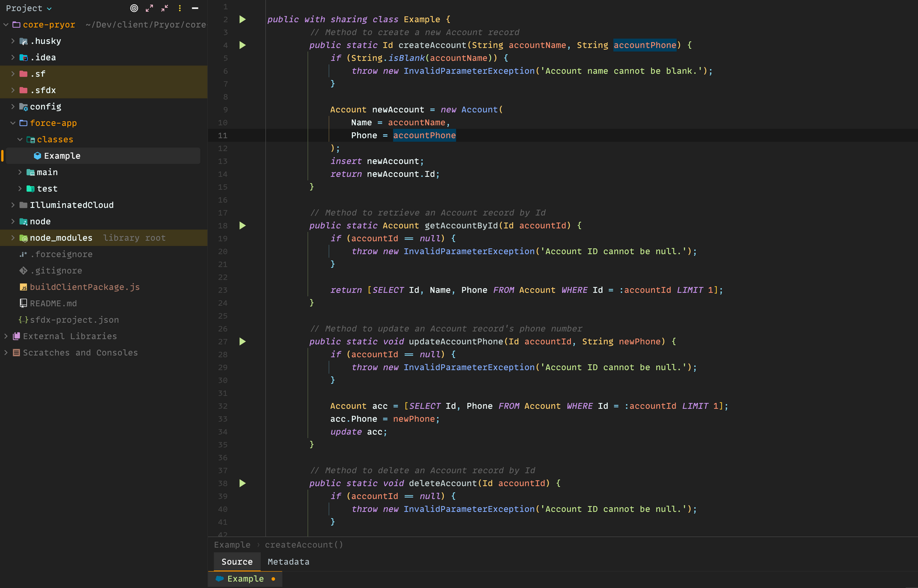918x588 pixels.
Task: Open the Project panel options kebab menu
Action: 179,8
